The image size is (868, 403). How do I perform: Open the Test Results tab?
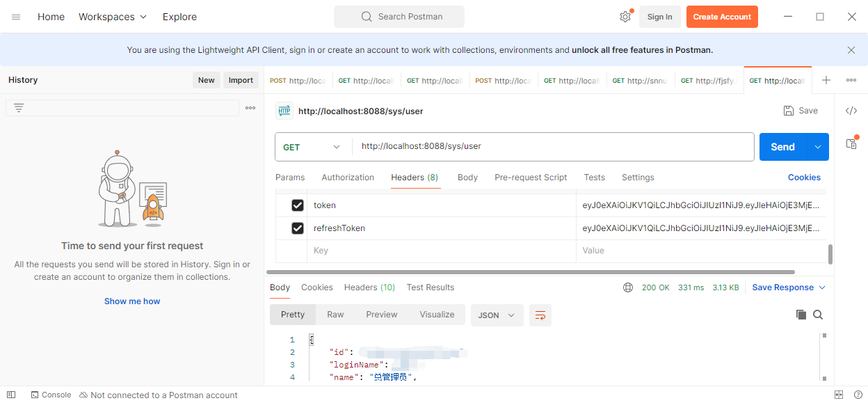(x=430, y=287)
